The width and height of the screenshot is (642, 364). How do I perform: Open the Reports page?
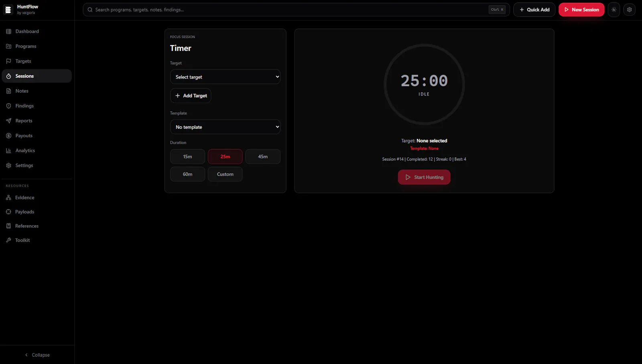tap(37, 121)
